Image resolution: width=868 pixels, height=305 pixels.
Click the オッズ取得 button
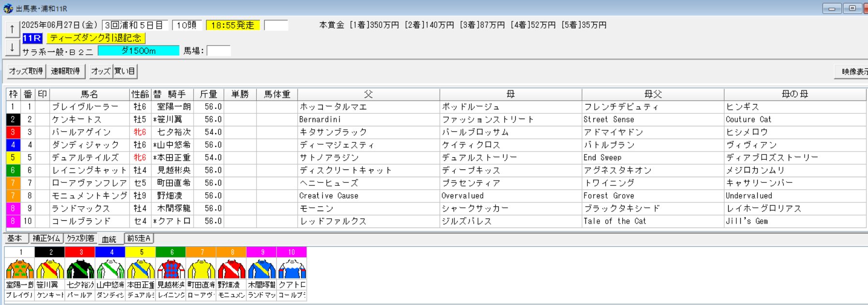pos(26,71)
